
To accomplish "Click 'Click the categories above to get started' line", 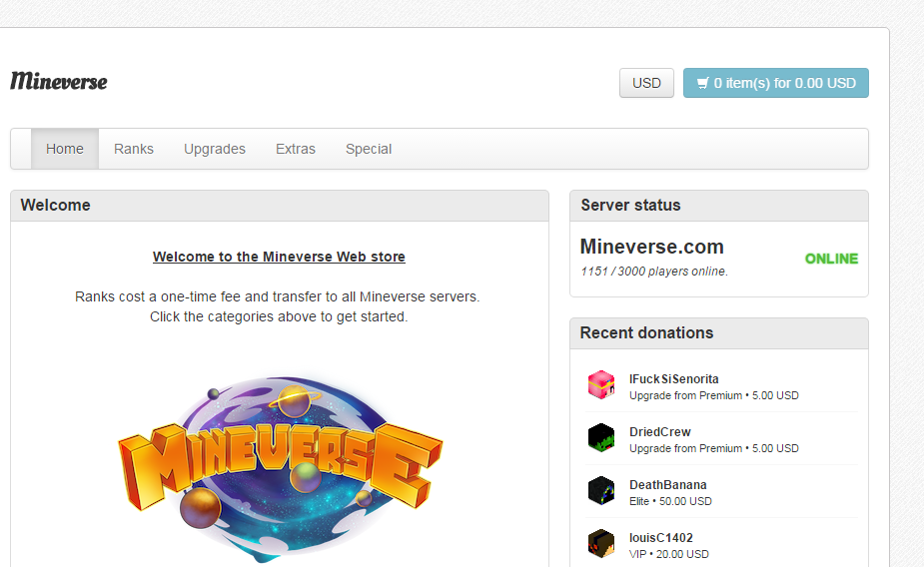I will (279, 316).
